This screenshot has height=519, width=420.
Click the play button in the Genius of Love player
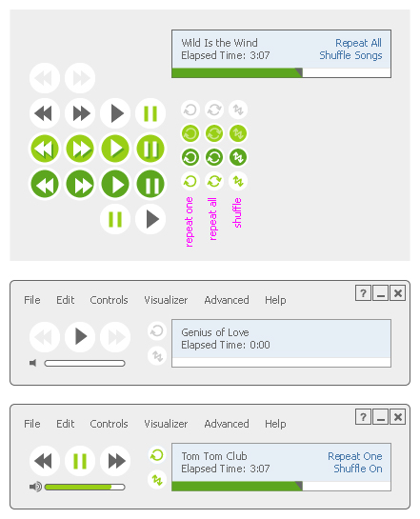click(x=80, y=336)
